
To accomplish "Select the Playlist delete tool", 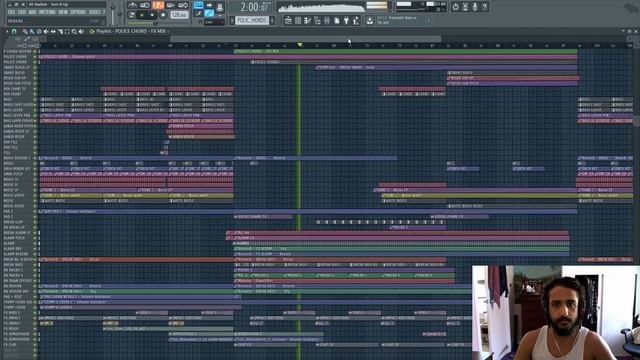I will coord(39,31).
